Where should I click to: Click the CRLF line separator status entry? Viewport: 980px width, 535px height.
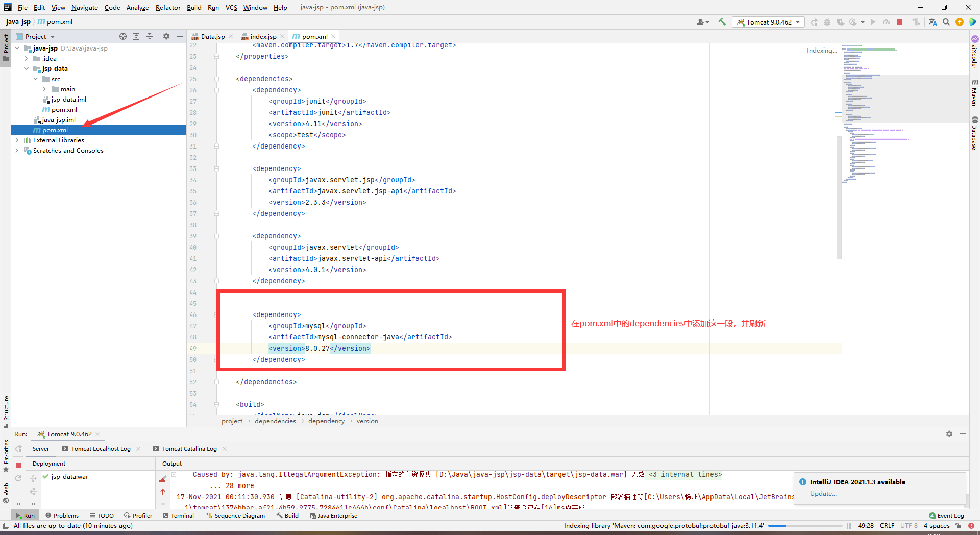click(x=887, y=526)
